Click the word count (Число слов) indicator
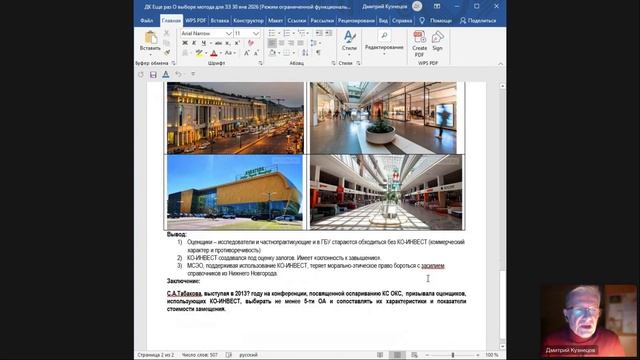Viewport: 640px width, 360px height. pos(200,355)
